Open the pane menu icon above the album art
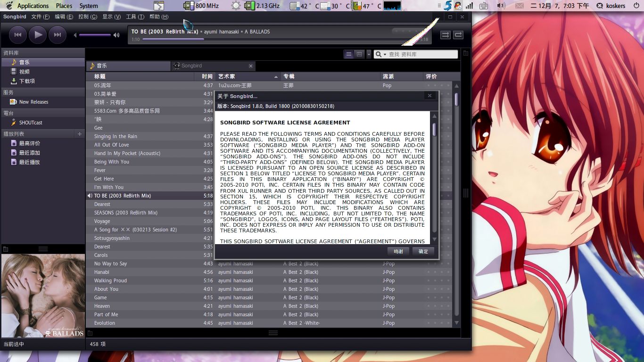The image size is (644, 362). [x=6, y=249]
